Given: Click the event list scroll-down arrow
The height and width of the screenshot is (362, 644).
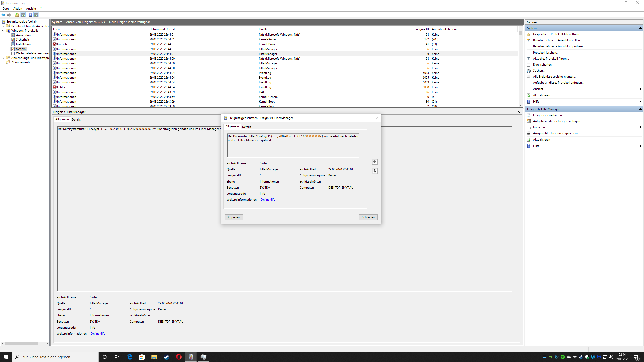Looking at the screenshot, I should 520,105.
